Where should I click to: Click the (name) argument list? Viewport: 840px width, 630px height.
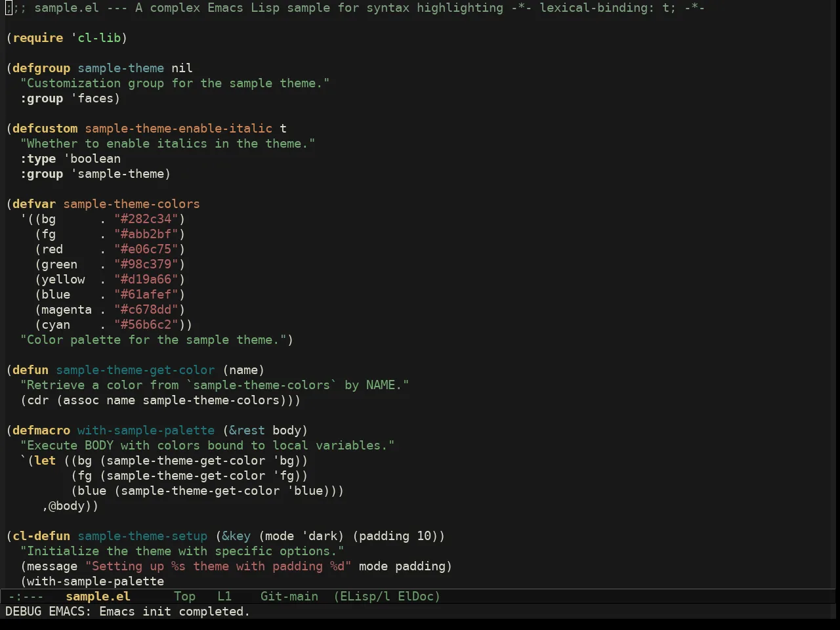pyautogui.click(x=243, y=369)
